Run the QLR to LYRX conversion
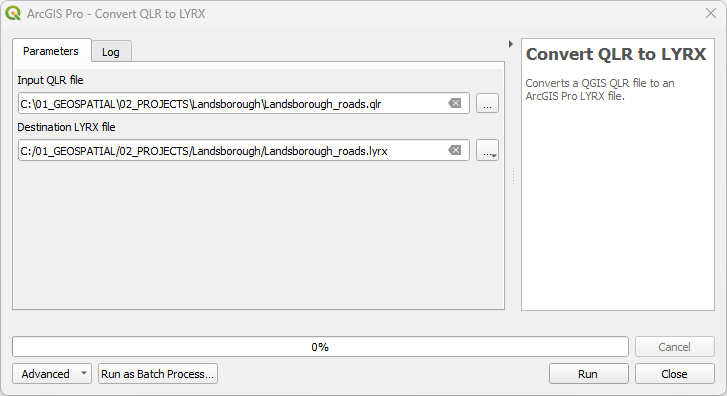The image size is (727, 396). click(588, 374)
